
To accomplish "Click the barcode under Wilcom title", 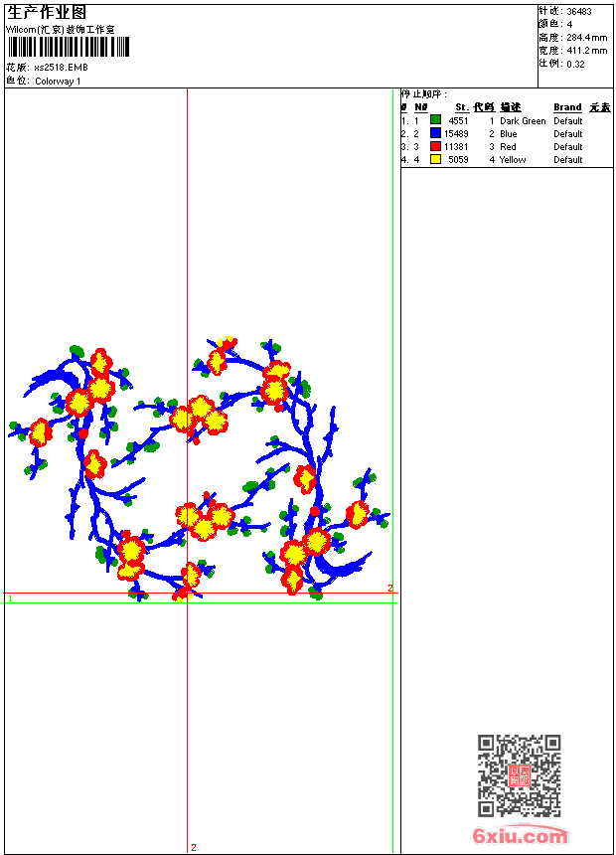I will (68, 48).
